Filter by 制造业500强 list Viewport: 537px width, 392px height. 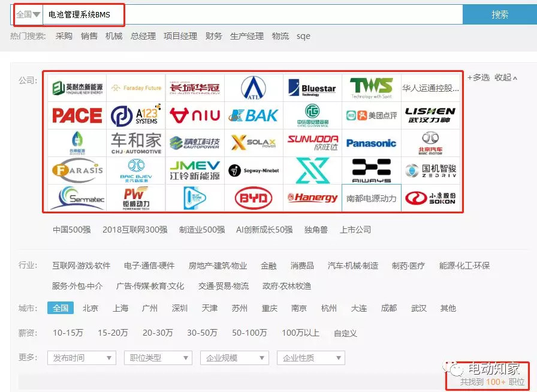[x=202, y=230]
